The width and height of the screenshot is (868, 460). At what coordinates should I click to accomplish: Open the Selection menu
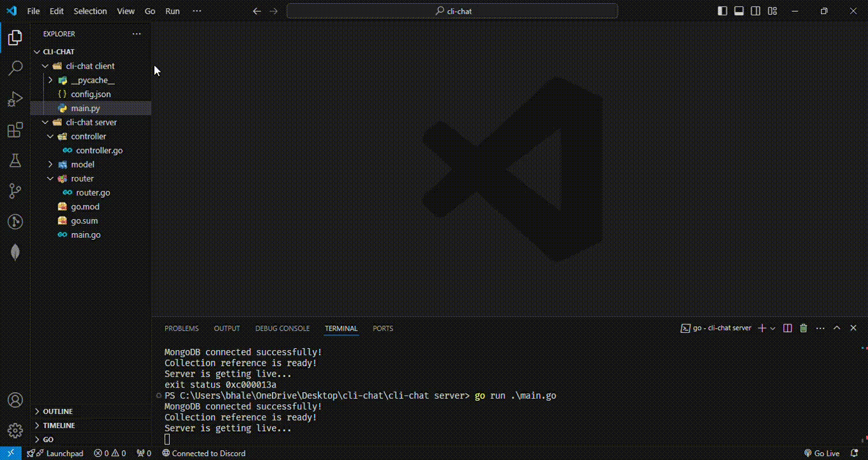[90, 11]
